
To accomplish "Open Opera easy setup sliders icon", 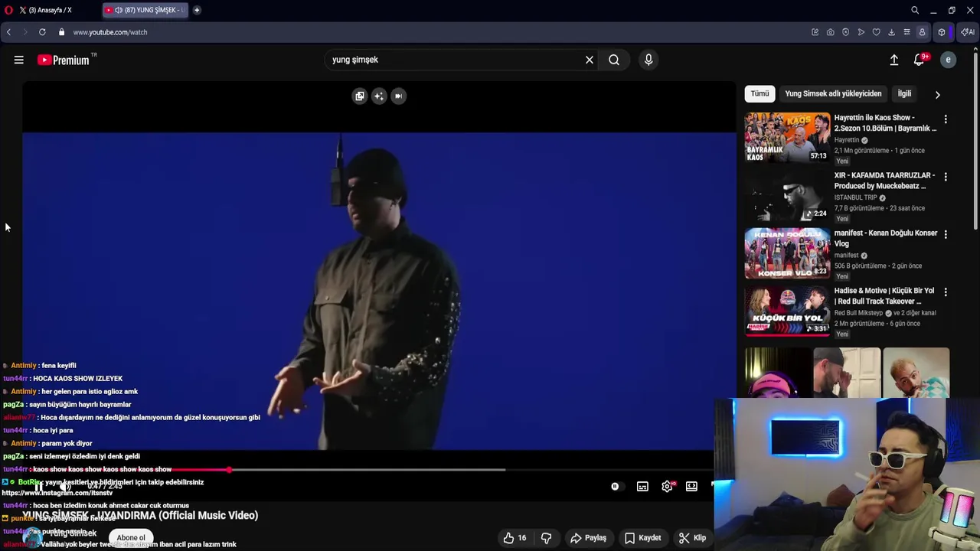I will pos(906,32).
